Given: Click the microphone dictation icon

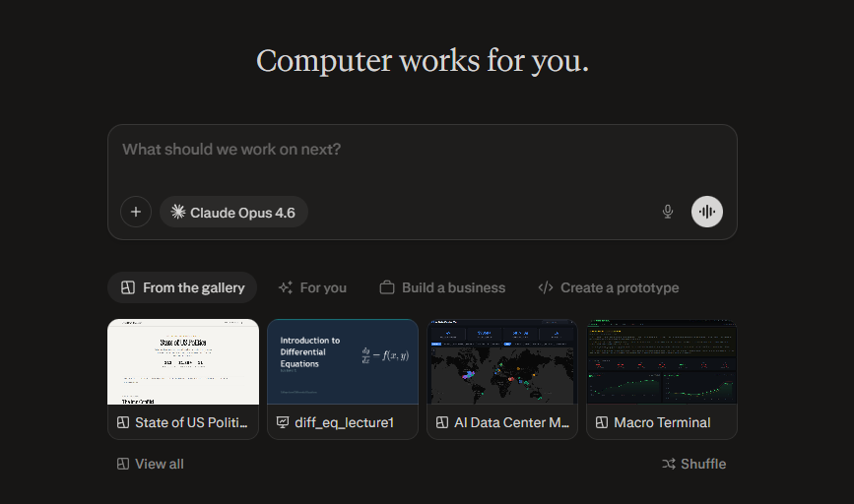Looking at the screenshot, I should (x=667, y=212).
